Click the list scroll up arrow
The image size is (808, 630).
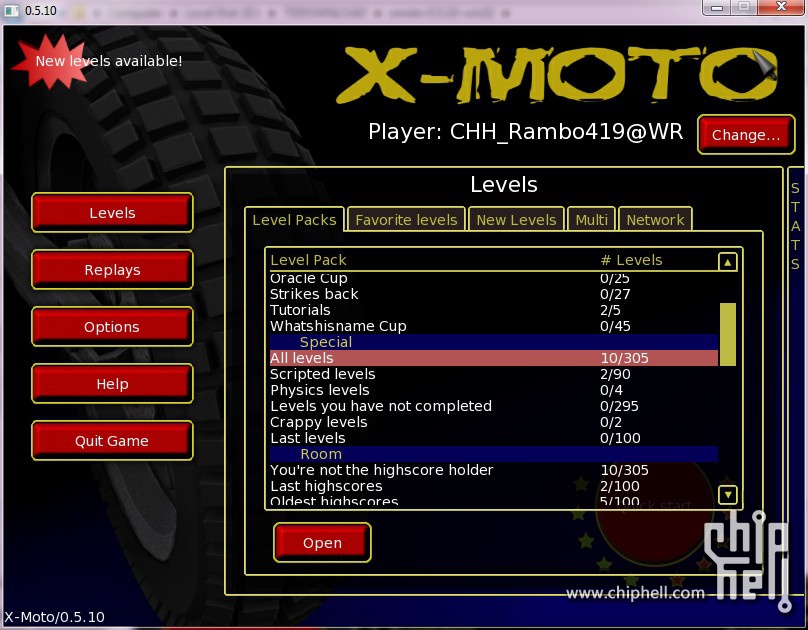point(728,262)
